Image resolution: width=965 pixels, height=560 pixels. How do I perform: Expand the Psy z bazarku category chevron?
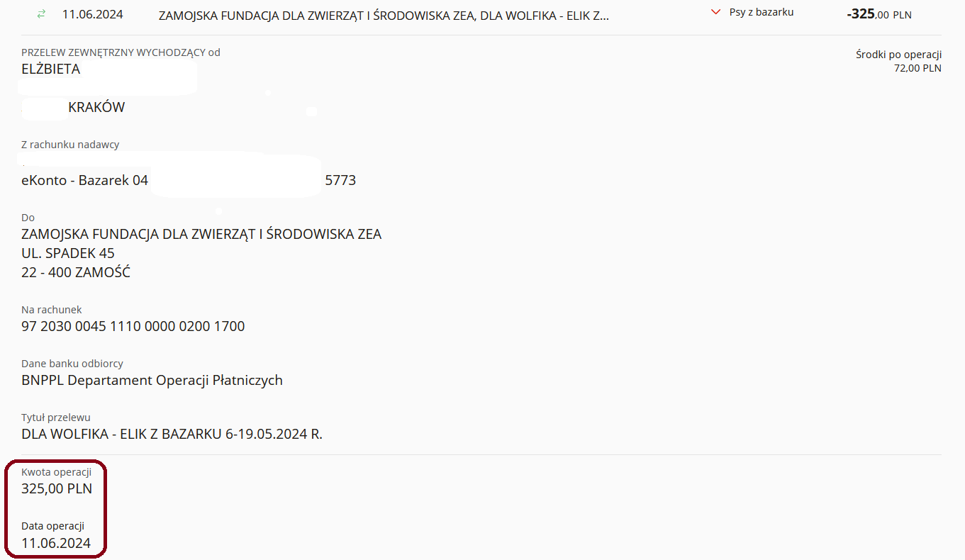click(x=715, y=12)
